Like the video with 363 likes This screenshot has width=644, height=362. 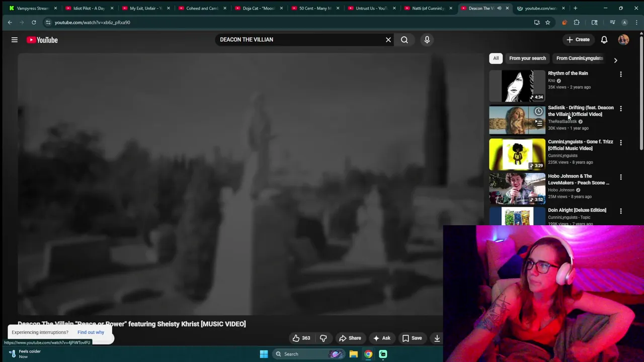tap(301, 338)
